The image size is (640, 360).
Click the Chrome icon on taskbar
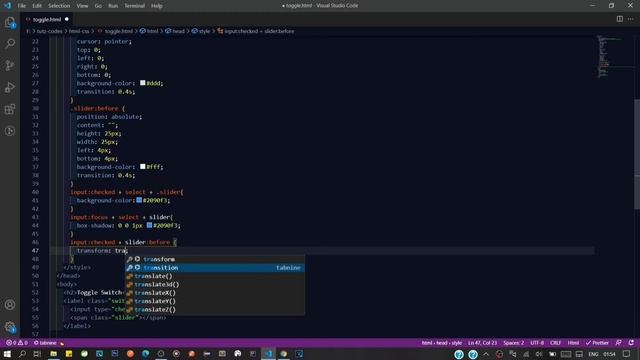pos(284,354)
